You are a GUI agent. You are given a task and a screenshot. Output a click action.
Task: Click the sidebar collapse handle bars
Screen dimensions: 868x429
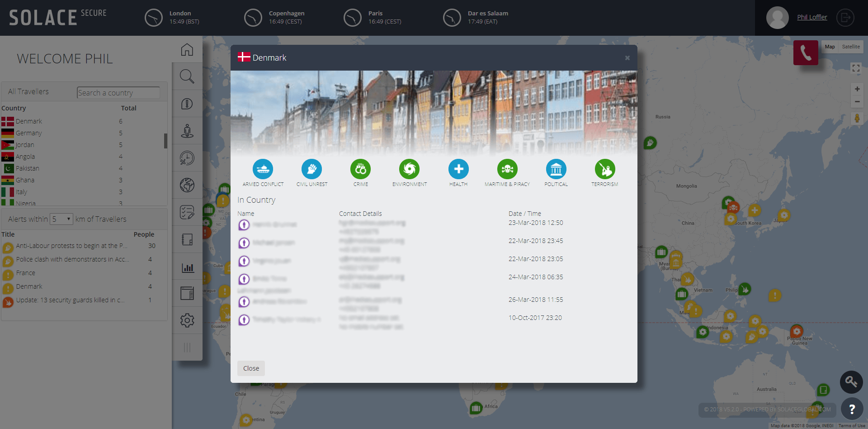187,348
